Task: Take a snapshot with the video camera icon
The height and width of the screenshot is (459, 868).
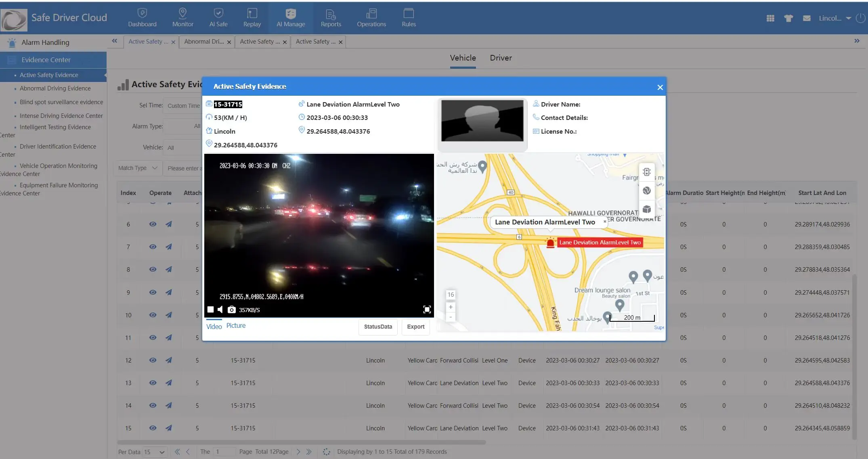Action: [x=231, y=310]
